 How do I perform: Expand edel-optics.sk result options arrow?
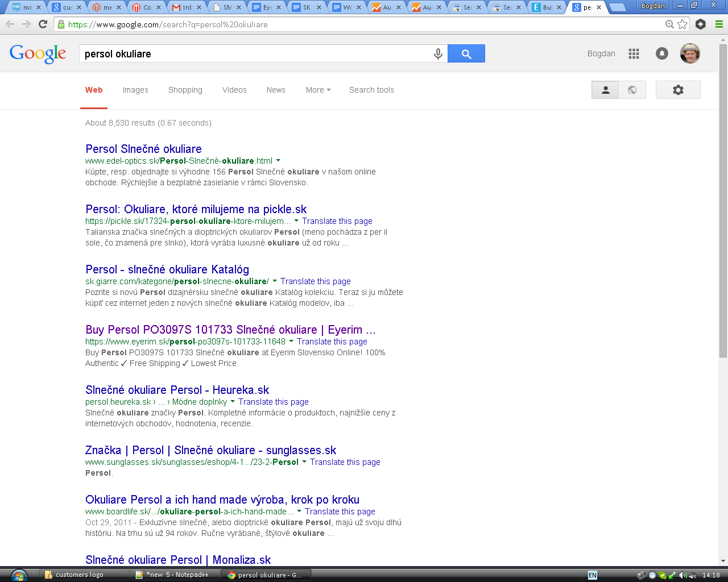click(x=278, y=161)
